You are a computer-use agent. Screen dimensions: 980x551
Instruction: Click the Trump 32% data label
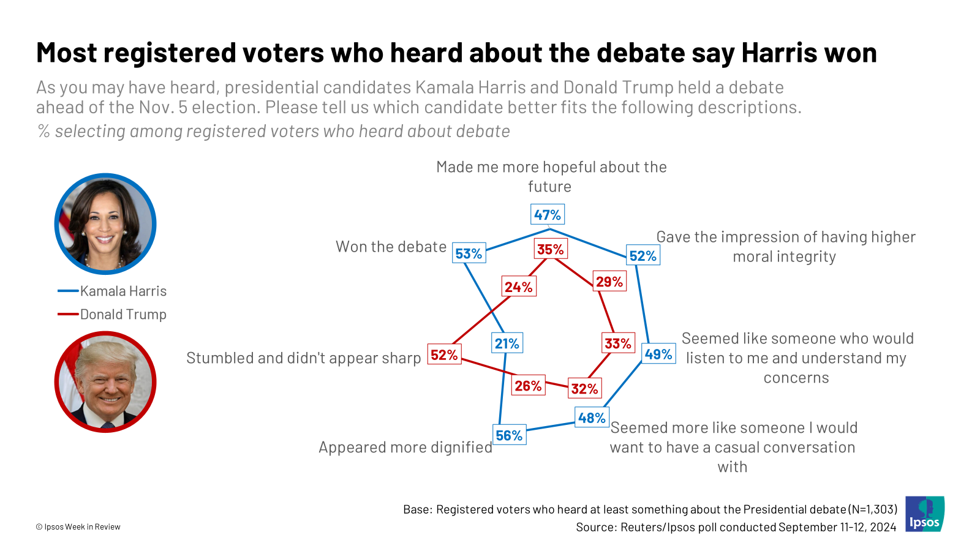point(584,388)
